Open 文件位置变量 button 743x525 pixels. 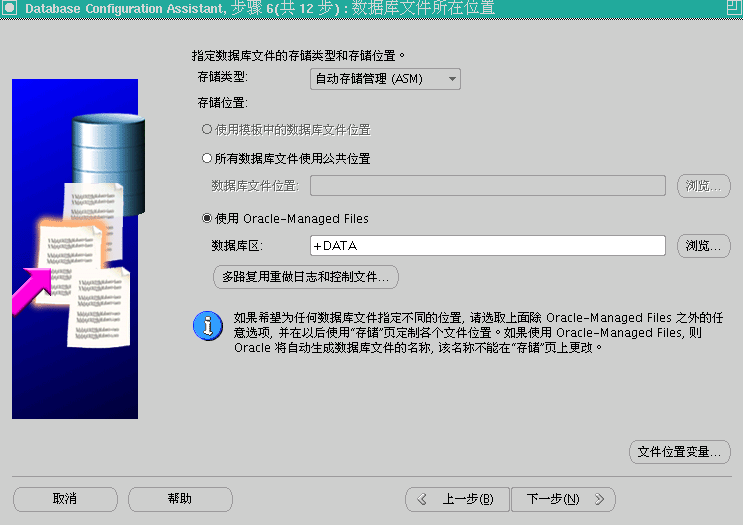tap(680, 452)
